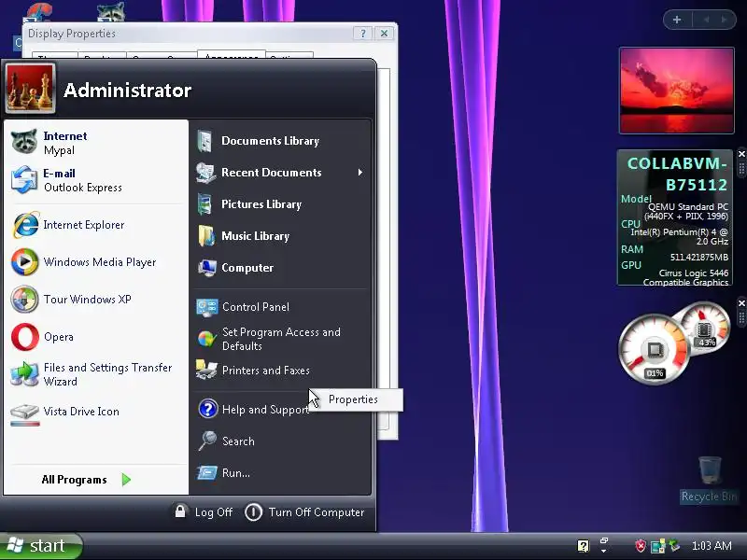Launch Windows Media Player
Image resolution: width=747 pixels, height=560 pixels.
(x=95, y=262)
